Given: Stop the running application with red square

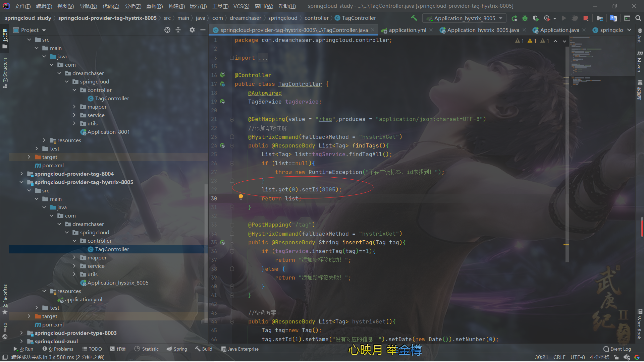Looking at the screenshot, I should pyautogui.click(x=586, y=18).
